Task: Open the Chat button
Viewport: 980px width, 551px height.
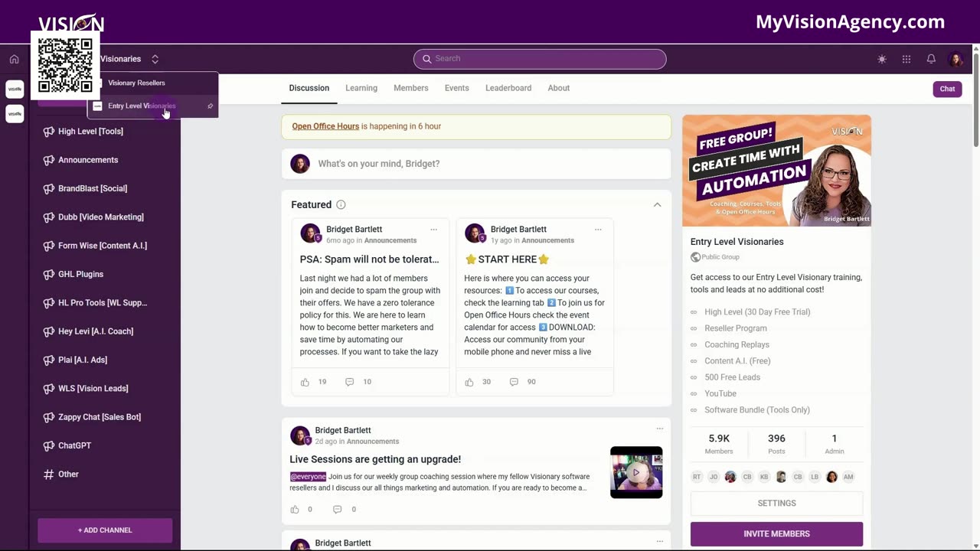Action: [x=947, y=89]
